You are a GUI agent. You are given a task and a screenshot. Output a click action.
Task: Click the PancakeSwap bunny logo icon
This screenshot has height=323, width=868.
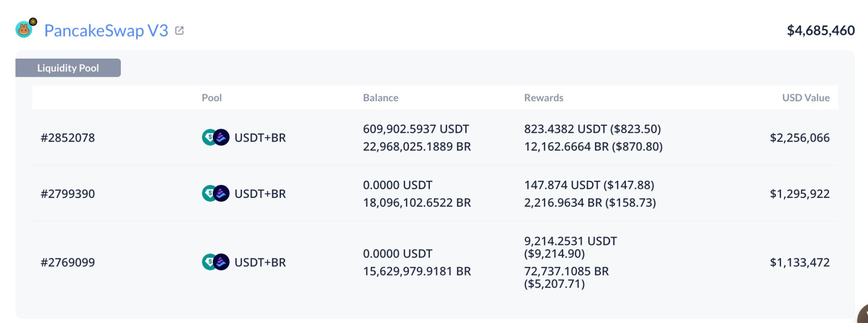(24, 30)
